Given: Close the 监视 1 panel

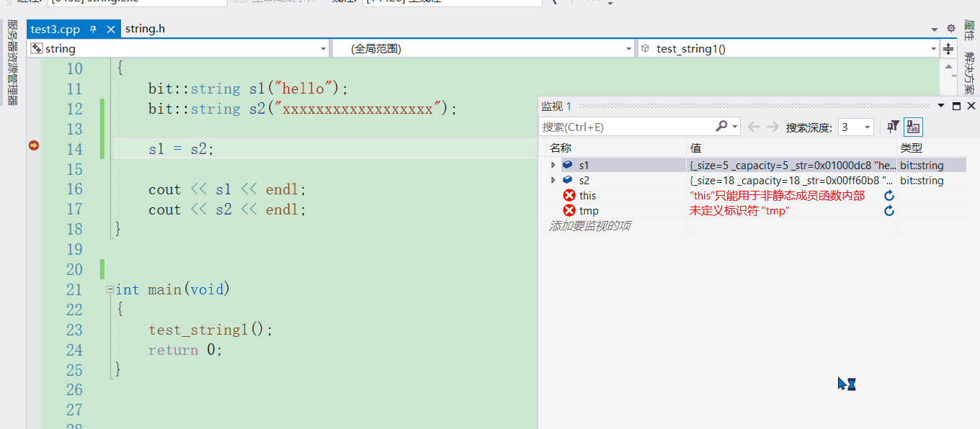Looking at the screenshot, I should click(971, 106).
